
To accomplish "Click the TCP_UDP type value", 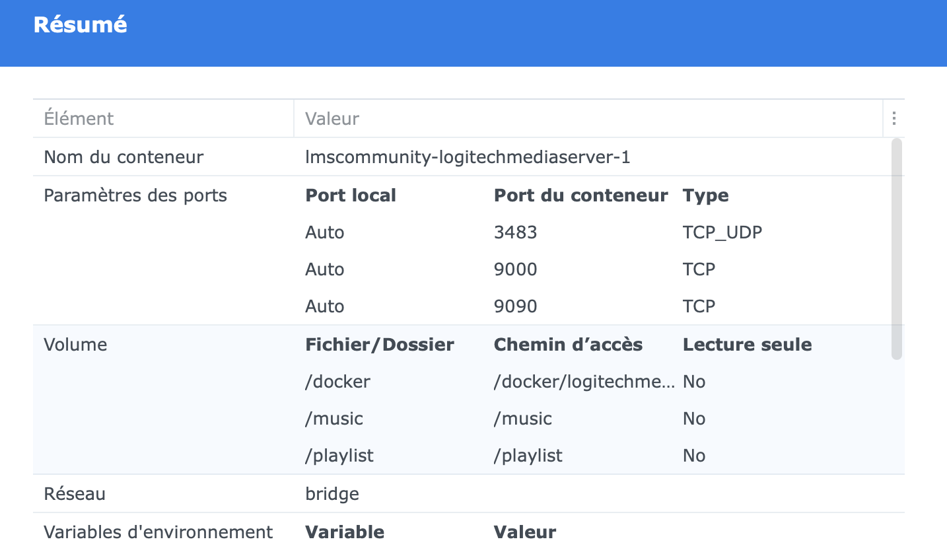I will coord(722,232).
